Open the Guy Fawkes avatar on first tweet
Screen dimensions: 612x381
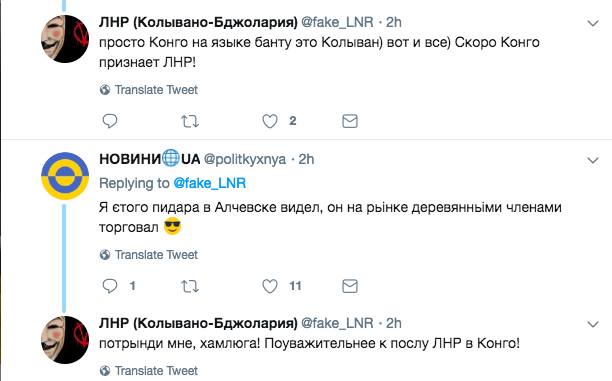(65, 39)
